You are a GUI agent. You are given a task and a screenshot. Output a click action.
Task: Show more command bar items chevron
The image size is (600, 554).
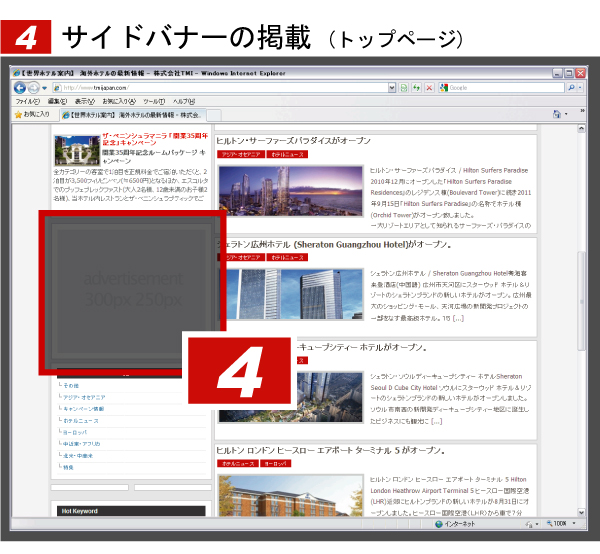click(582, 111)
